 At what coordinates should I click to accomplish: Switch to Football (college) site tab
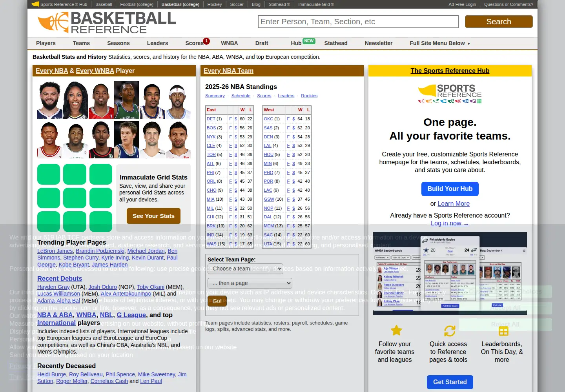(137, 4)
